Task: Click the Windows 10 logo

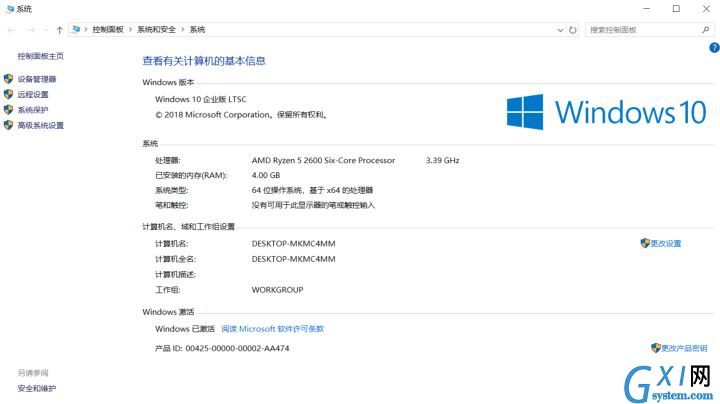Action: pyautogui.click(x=607, y=112)
